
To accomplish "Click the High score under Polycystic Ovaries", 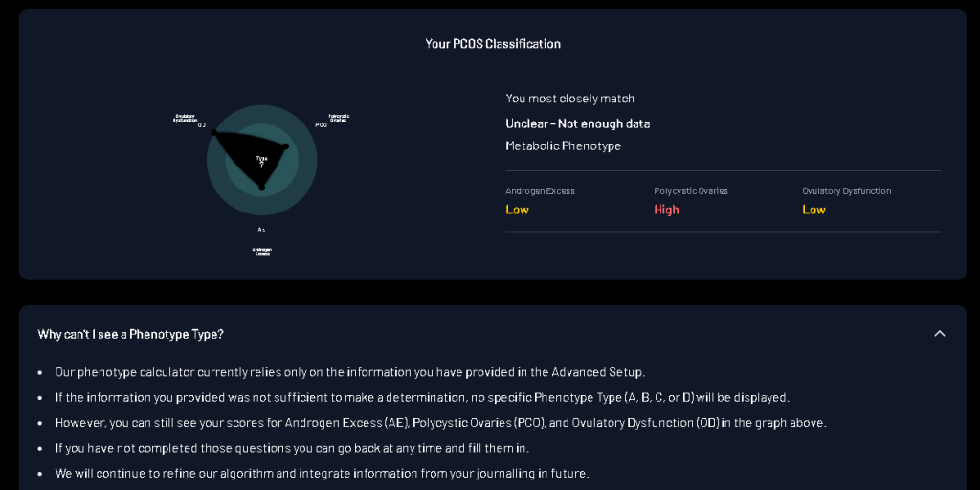I will (x=666, y=210).
